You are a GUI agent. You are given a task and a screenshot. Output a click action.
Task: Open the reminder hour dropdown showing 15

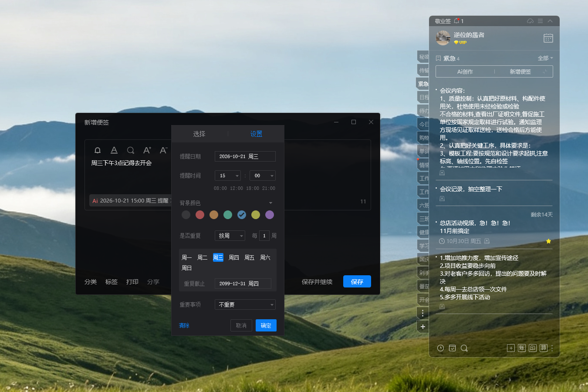(x=228, y=176)
